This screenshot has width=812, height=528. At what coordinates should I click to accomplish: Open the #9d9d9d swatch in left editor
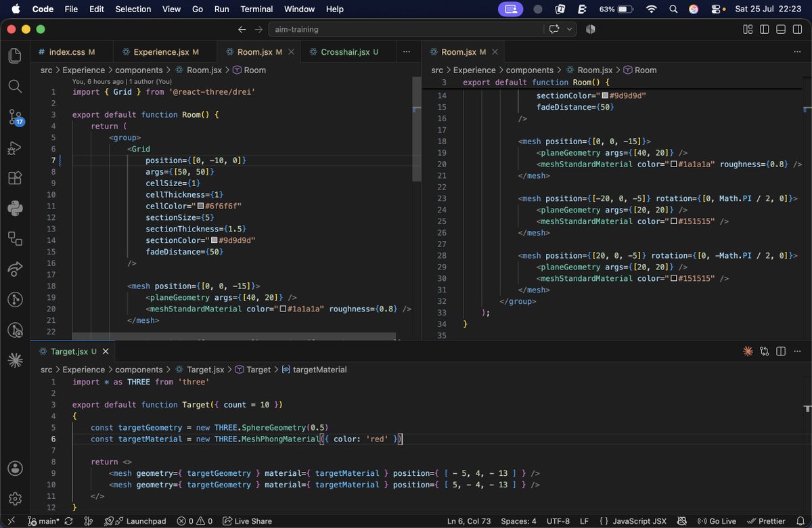point(214,240)
